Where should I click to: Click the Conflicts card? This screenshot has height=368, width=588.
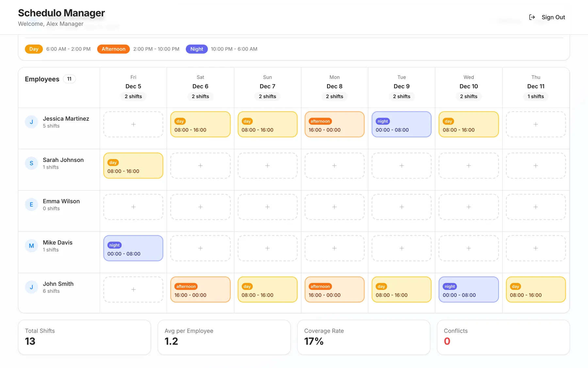click(503, 337)
